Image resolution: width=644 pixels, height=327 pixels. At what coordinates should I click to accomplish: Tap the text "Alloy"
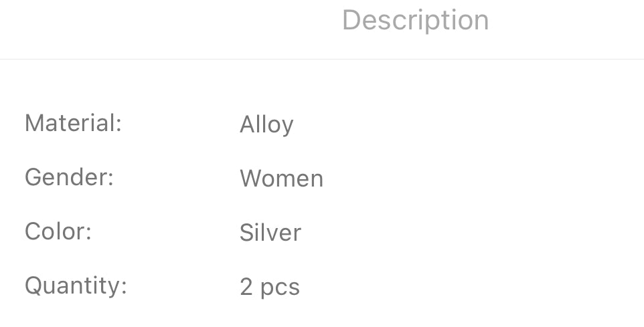point(266,124)
